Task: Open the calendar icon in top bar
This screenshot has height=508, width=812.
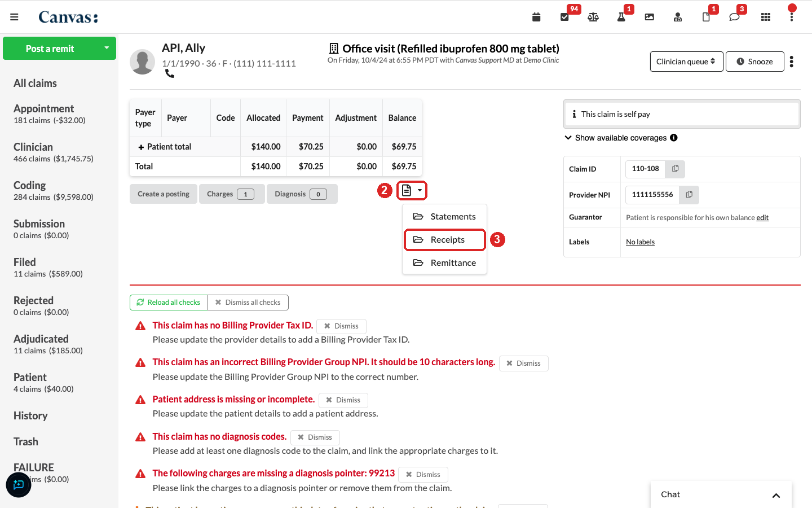Action: click(x=536, y=17)
